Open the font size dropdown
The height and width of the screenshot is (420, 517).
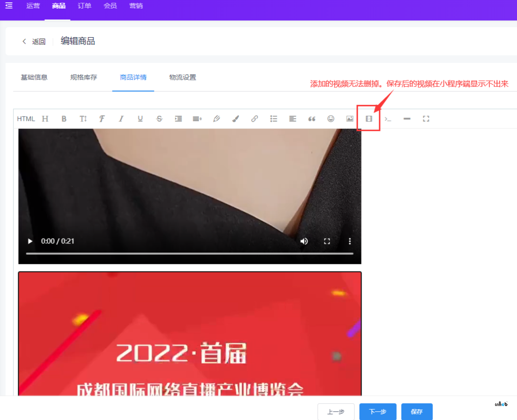[83, 119]
